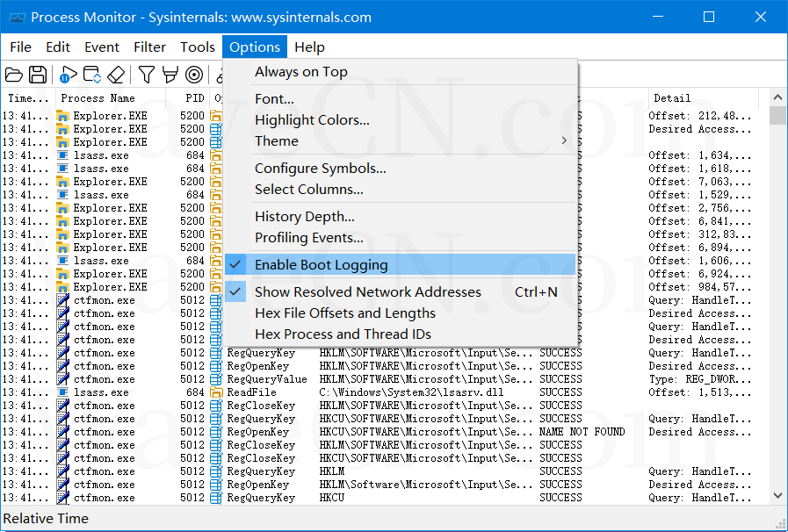The image size is (788, 532).
Task: Open the Filter dialog via funnel icon
Action: tap(146, 75)
